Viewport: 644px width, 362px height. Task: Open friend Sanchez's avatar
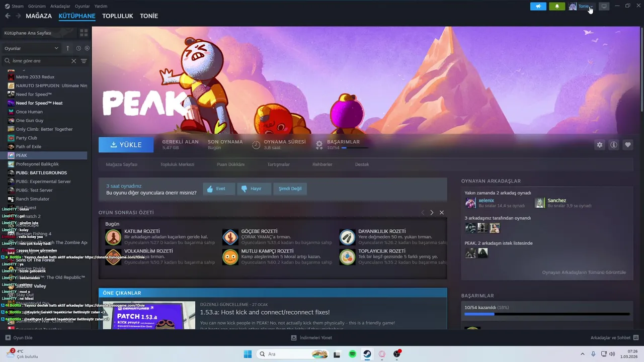pyautogui.click(x=540, y=203)
